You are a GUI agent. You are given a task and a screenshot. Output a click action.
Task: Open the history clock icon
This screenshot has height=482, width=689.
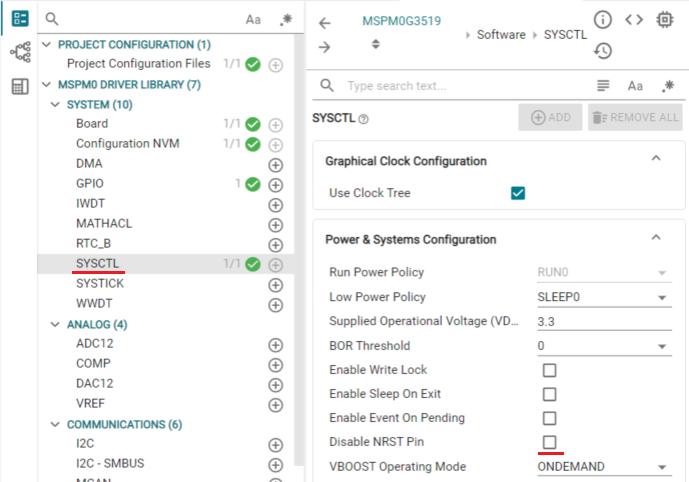(603, 50)
